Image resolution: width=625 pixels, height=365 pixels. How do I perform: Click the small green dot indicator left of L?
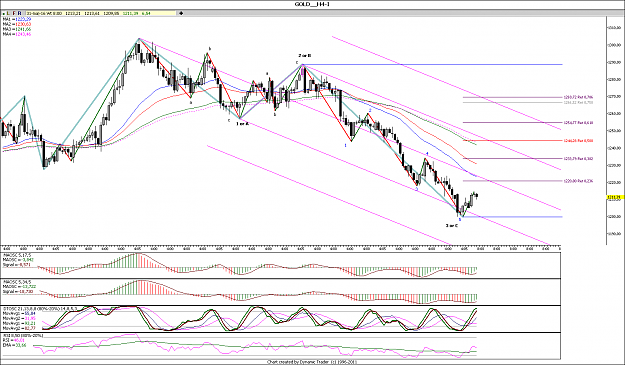pos(4,14)
